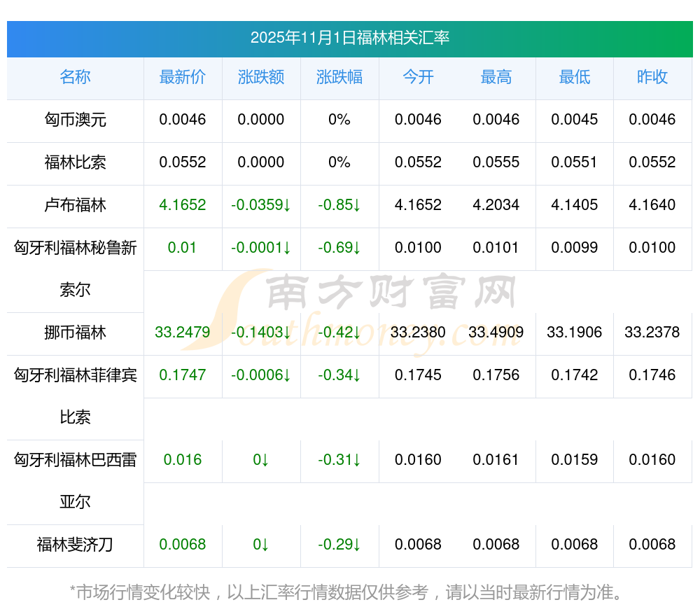700x614 pixels.
Task: Select the 卢布福林 row name
Action: 75,205
